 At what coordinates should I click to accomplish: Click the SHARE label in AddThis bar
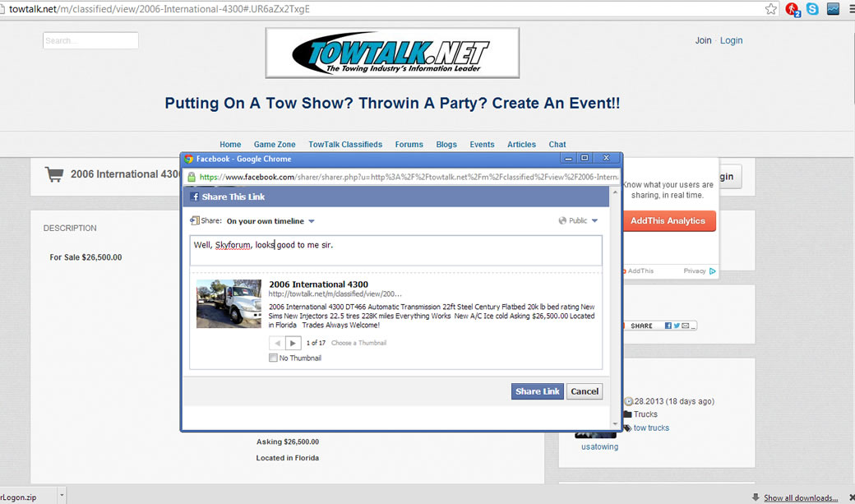point(641,326)
